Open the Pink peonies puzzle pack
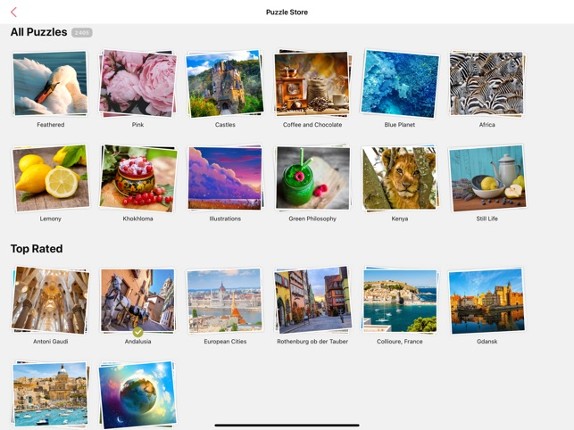This screenshot has height=430, width=574. pos(138,83)
